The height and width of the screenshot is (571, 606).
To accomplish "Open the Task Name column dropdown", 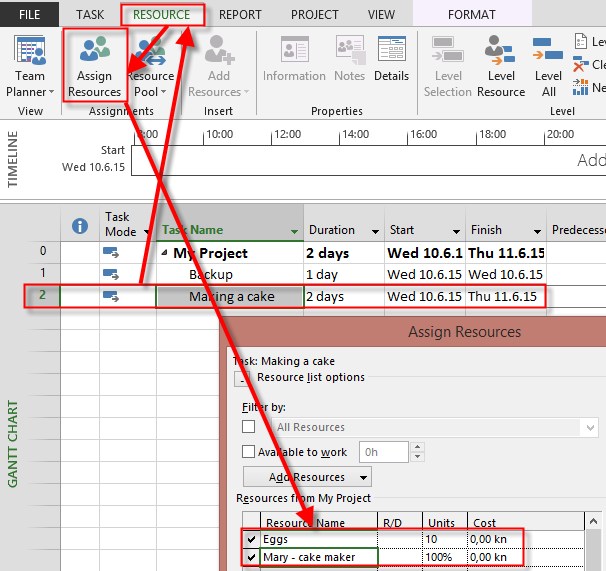I will pos(294,231).
